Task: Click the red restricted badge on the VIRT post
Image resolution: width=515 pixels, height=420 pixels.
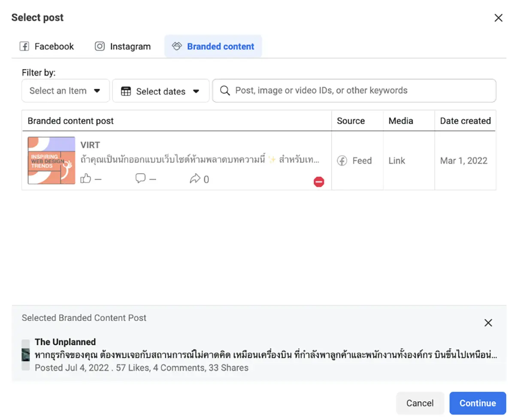Action: tap(319, 182)
